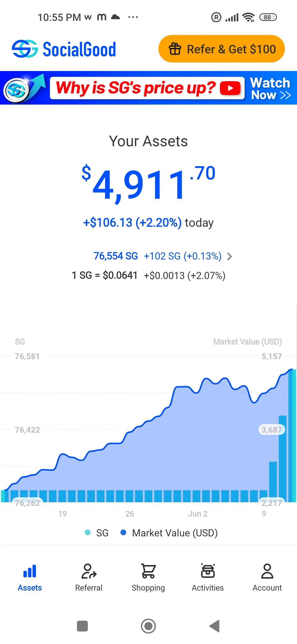Toggle the Market Value (USD) legend series

point(169,533)
